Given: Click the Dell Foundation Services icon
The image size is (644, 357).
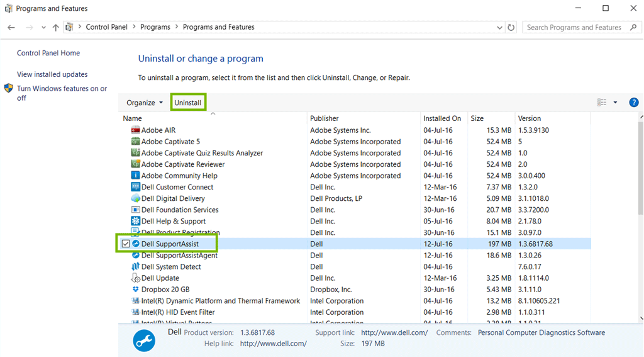Looking at the screenshot, I should pyautogui.click(x=135, y=209).
